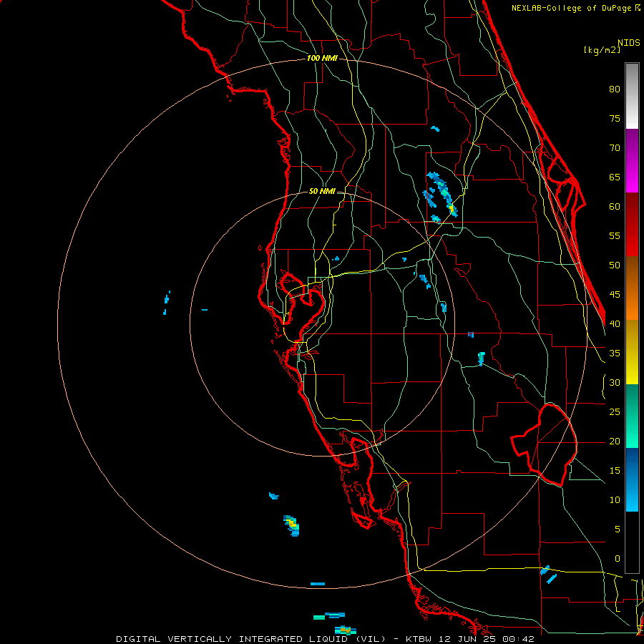Click the '[kg/m2]' units label
The width and height of the screenshot is (644, 644).
point(602,50)
